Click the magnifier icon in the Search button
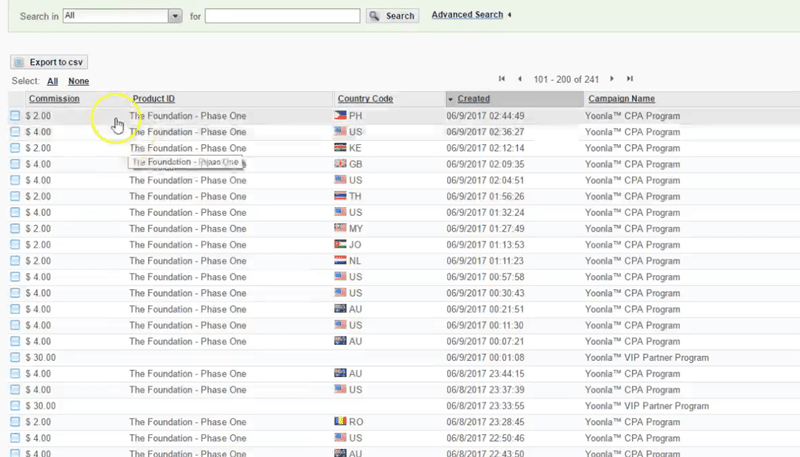Screen dimensions: 800x457 pos(374,16)
